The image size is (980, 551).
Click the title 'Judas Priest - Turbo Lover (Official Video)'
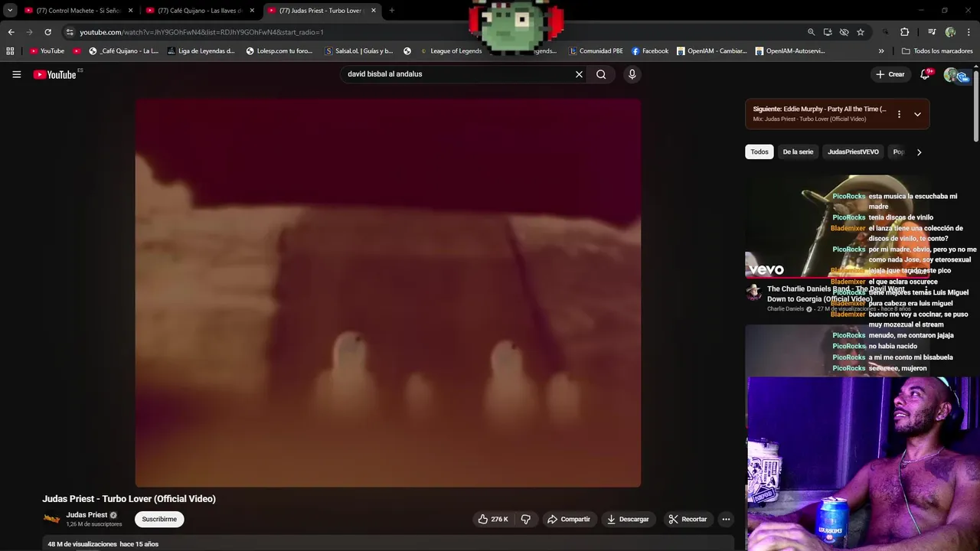coord(129,499)
